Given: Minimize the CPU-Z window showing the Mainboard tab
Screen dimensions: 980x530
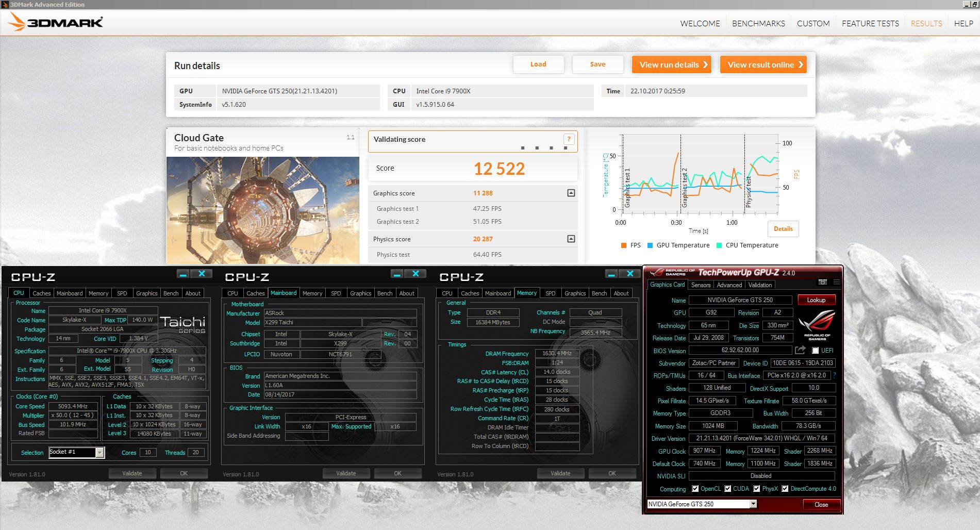Looking at the screenshot, I should 397,273.
